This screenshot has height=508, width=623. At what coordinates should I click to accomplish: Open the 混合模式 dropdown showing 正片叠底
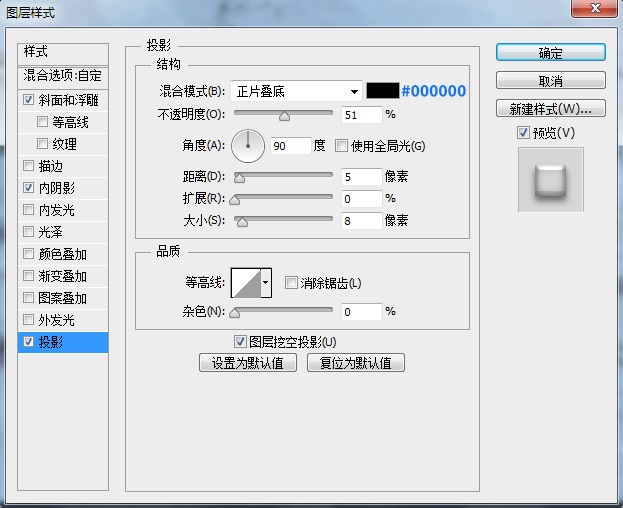click(x=296, y=91)
